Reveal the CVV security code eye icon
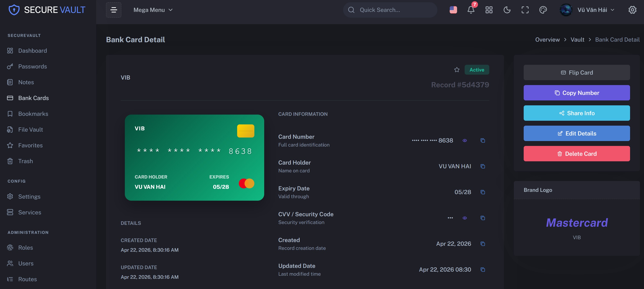The width and height of the screenshot is (644, 289). [464, 218]
